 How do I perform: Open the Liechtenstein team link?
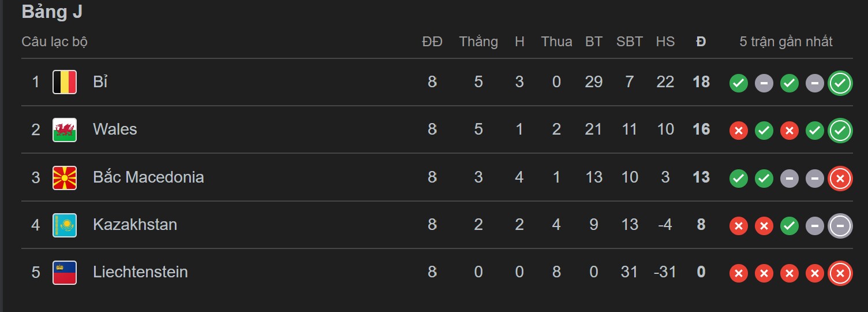pos(140,272)
